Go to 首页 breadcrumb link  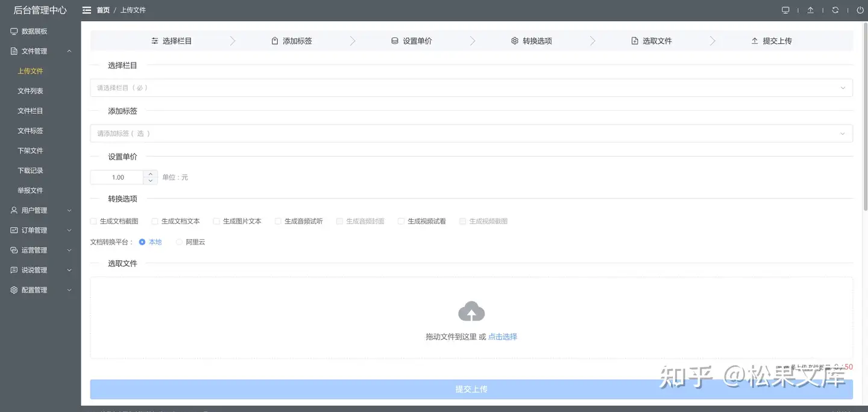click(x=103, y=10)
